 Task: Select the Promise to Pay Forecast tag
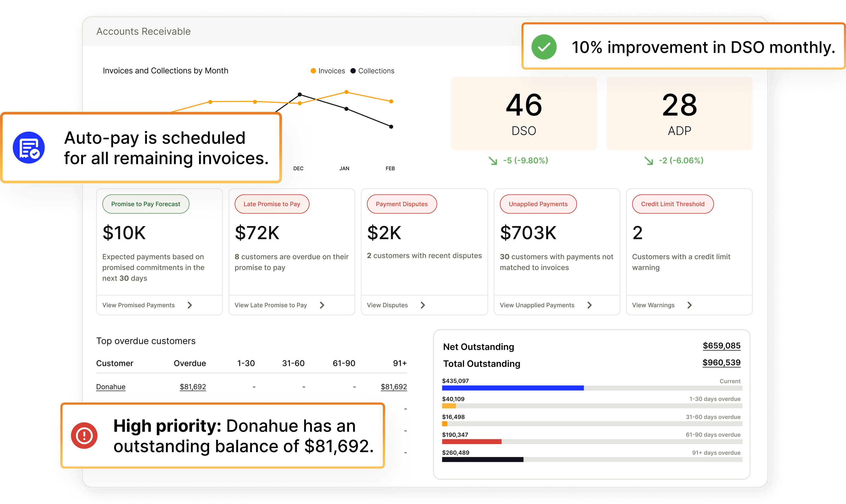click(x=146, y=204)
